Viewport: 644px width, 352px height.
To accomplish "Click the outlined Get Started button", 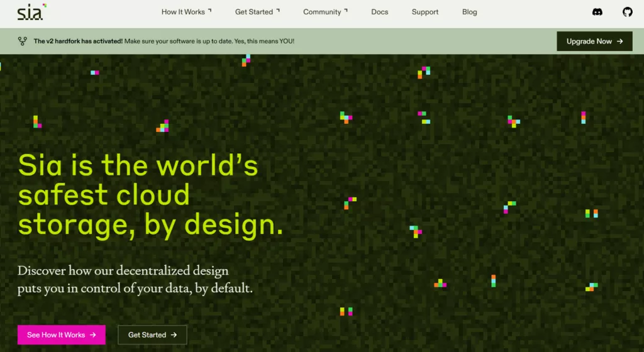I will point(152,335).
